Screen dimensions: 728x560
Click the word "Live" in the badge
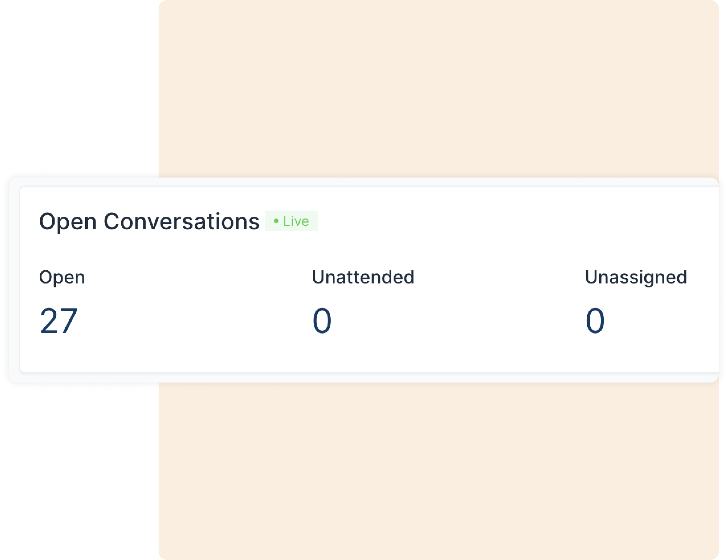tap(296, 221)
